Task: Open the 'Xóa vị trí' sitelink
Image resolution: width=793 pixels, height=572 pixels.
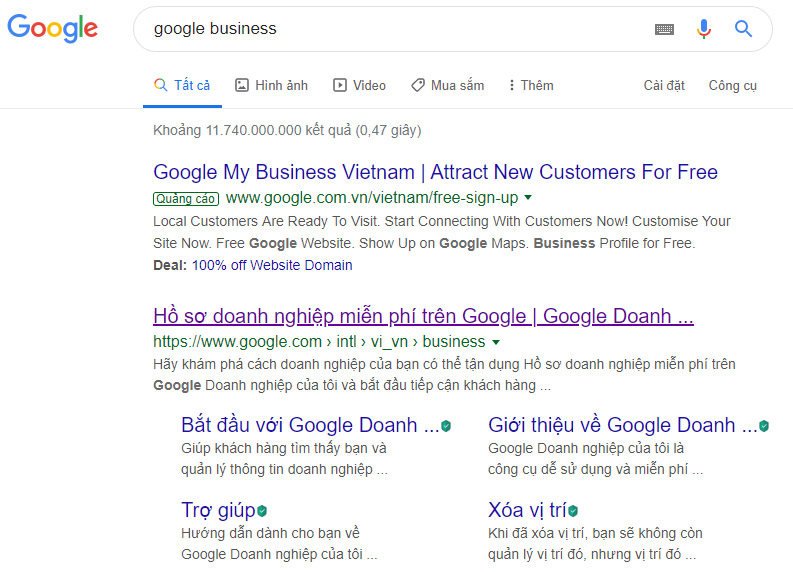Action: 527,510
